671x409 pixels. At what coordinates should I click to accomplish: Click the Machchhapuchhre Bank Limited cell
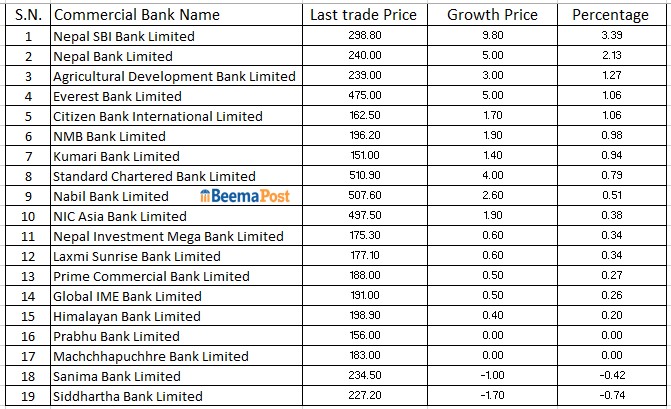pyautogui.click(x=150, y=356)
